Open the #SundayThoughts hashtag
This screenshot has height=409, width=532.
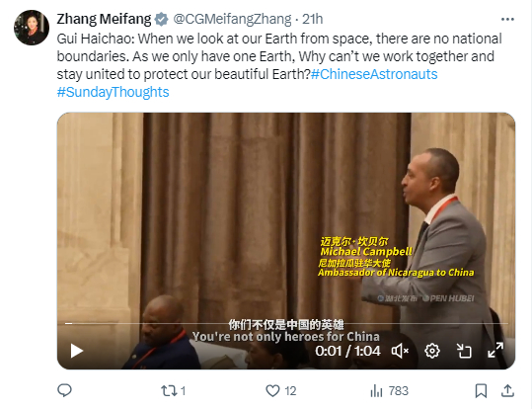coord(113,92)
